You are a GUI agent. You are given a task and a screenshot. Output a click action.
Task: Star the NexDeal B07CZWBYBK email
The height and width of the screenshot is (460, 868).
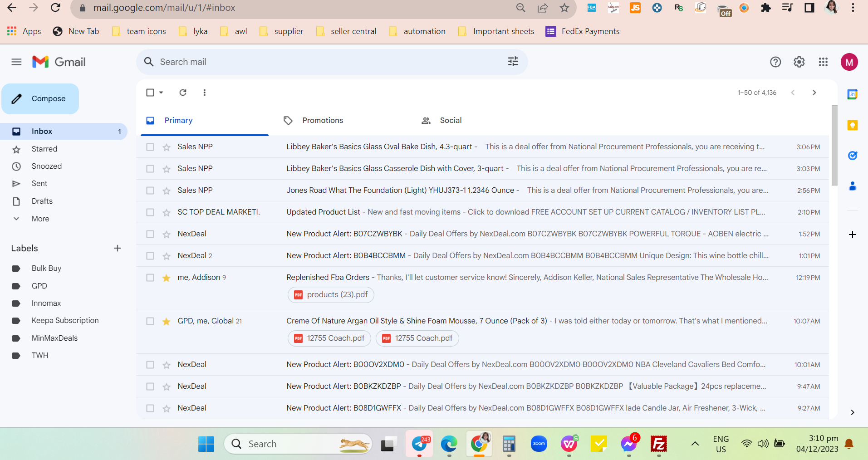(167, 235)
